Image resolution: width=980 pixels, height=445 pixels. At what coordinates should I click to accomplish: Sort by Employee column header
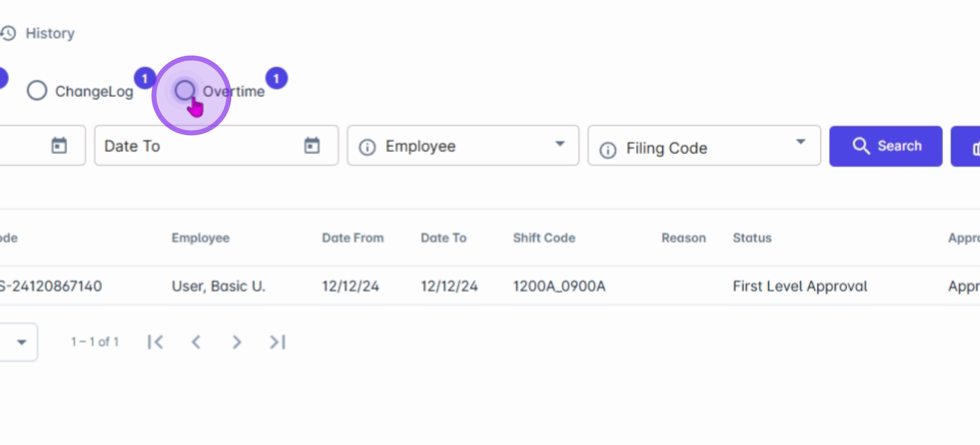[200, 238]
